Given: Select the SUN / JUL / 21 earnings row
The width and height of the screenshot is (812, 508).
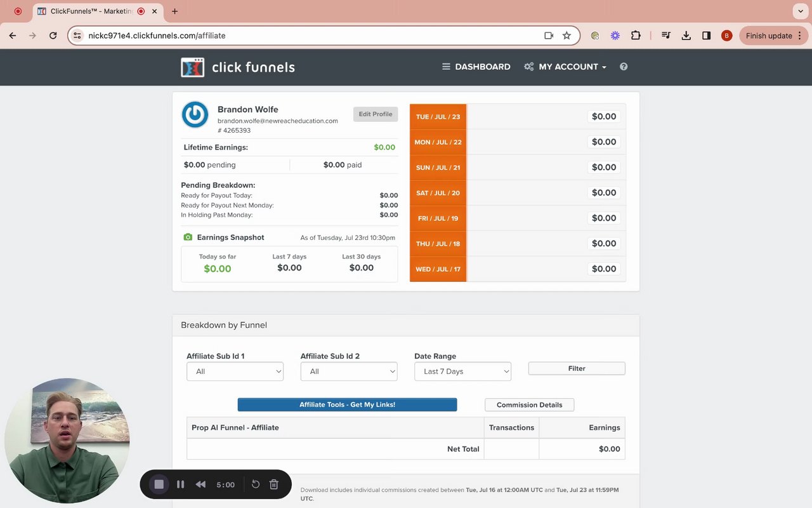Looking at the screenshot, I should click(x=518, y=168).
